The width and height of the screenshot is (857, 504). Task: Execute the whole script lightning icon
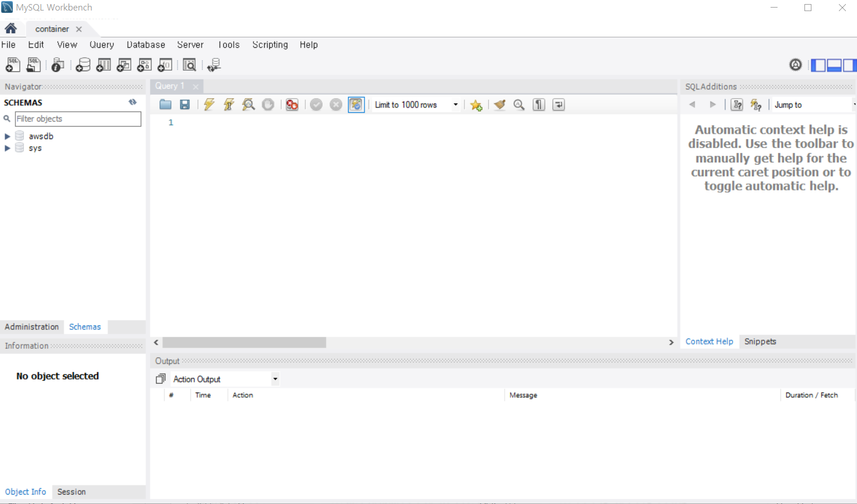(209, 105)
